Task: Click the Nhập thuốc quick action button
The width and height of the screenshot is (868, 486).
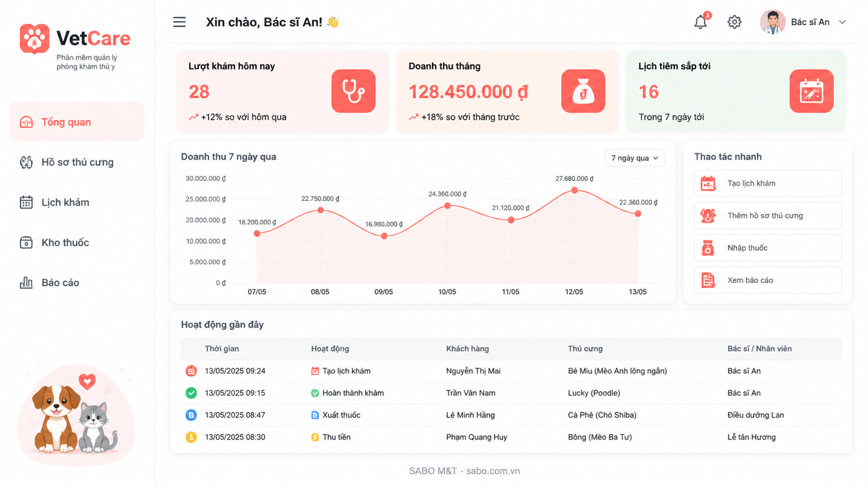Action: [768, 248]
